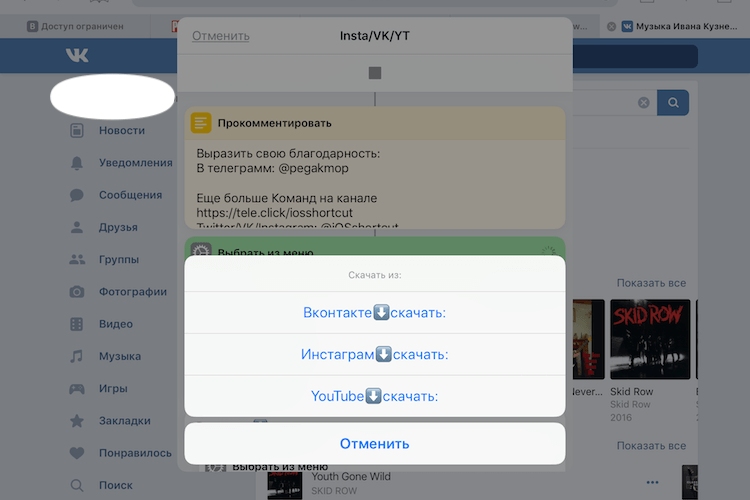This screenshot has height=500, width=750.
Task: Open Уведомления in VK sidebar
Action: 135,163
